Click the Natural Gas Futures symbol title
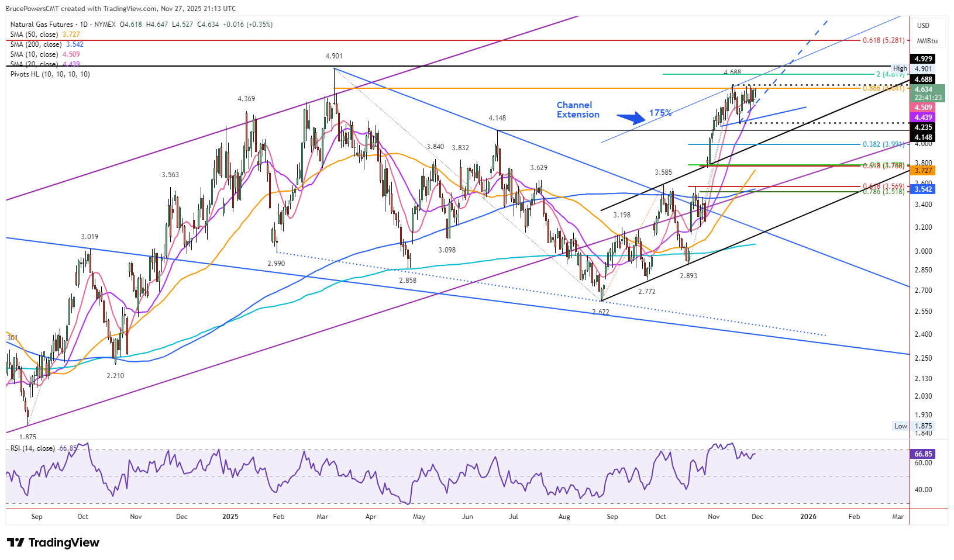Screen dimensions: 954x560 point(42,25)
